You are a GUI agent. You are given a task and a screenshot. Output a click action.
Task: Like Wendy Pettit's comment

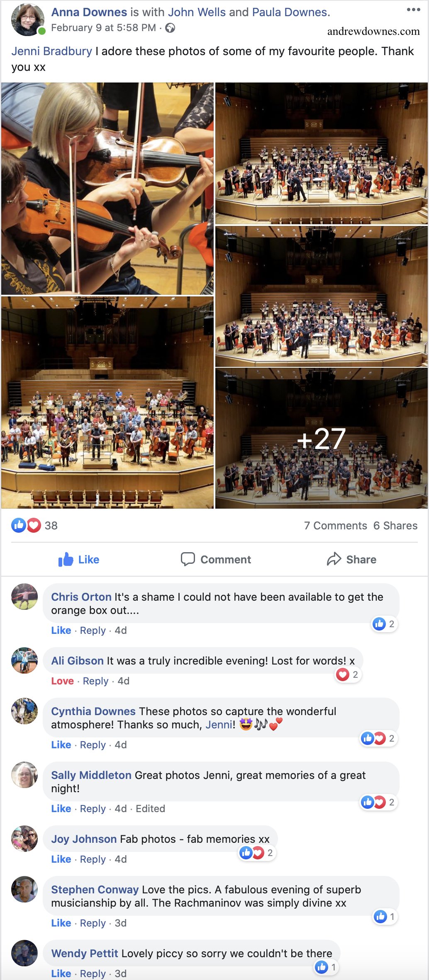[61, 974]
